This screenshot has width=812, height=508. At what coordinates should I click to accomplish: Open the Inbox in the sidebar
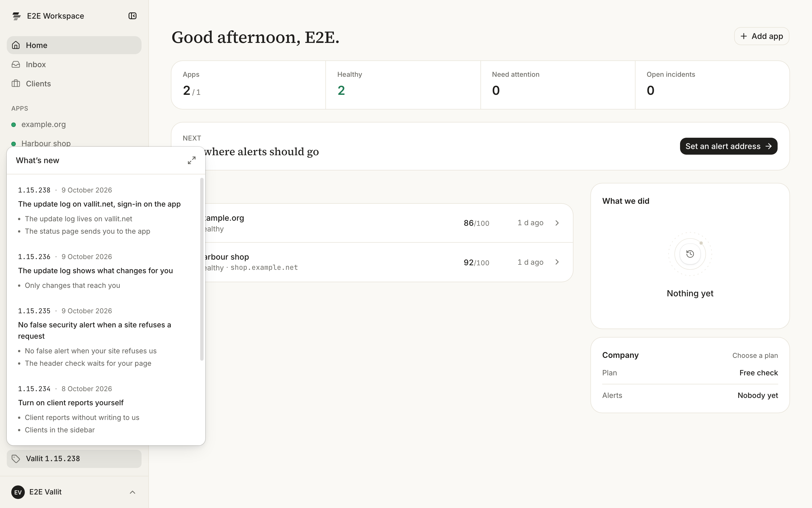pos(74,64)
